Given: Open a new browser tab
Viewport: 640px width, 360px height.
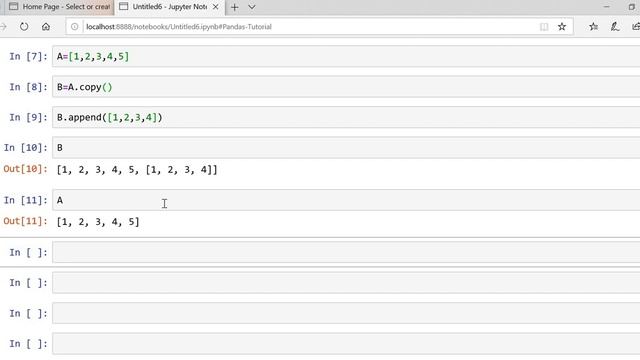Looking at the screenshot, I should click(235, 7).
